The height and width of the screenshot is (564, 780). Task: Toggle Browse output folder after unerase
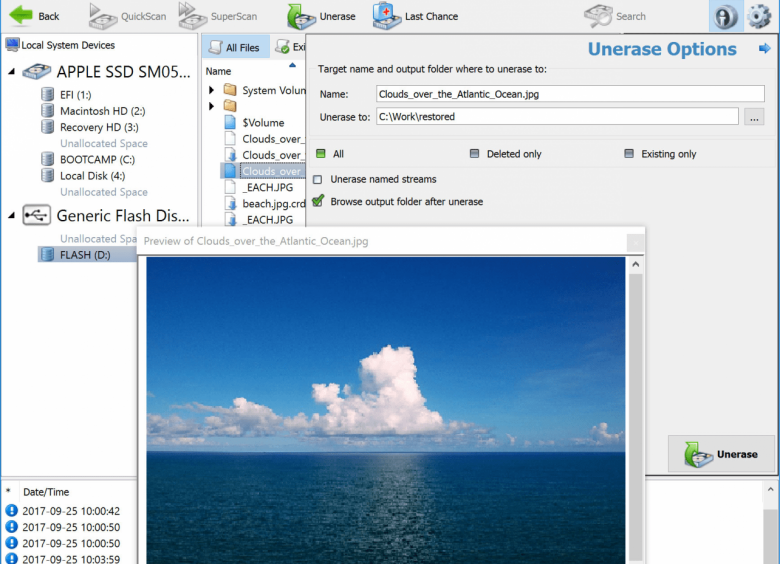point(318,201)
